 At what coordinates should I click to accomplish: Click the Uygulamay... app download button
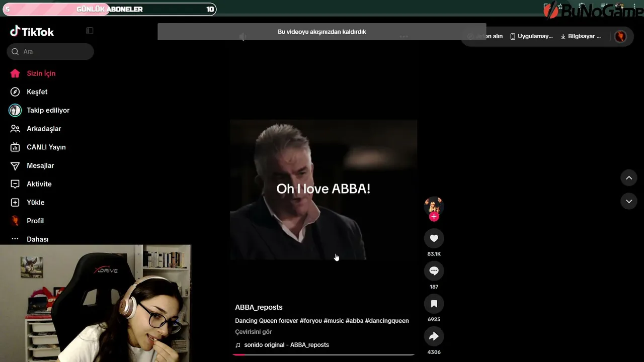[531, 36]
